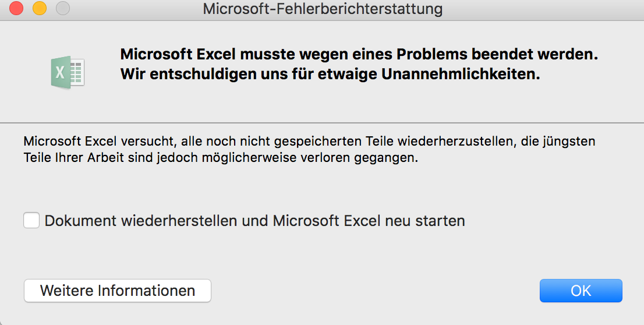Click the greyed-out zoom window button
Screen dimensions: 644x325
point(63,8)
